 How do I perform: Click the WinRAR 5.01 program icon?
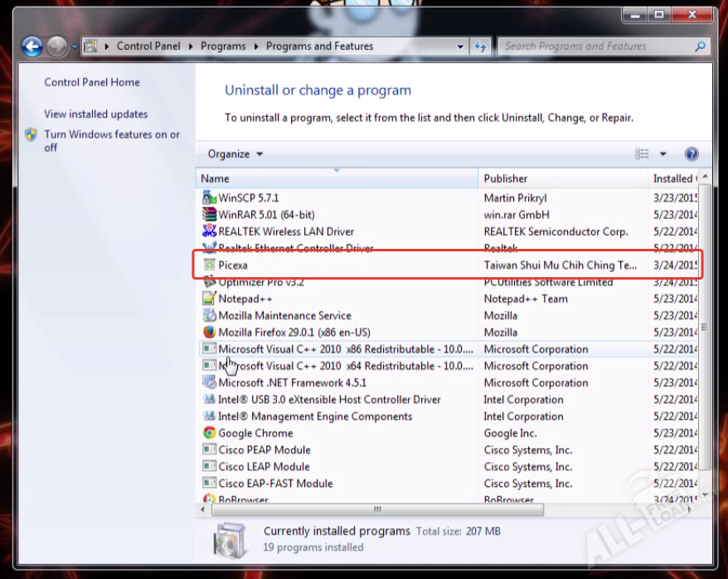click(209, 215)
